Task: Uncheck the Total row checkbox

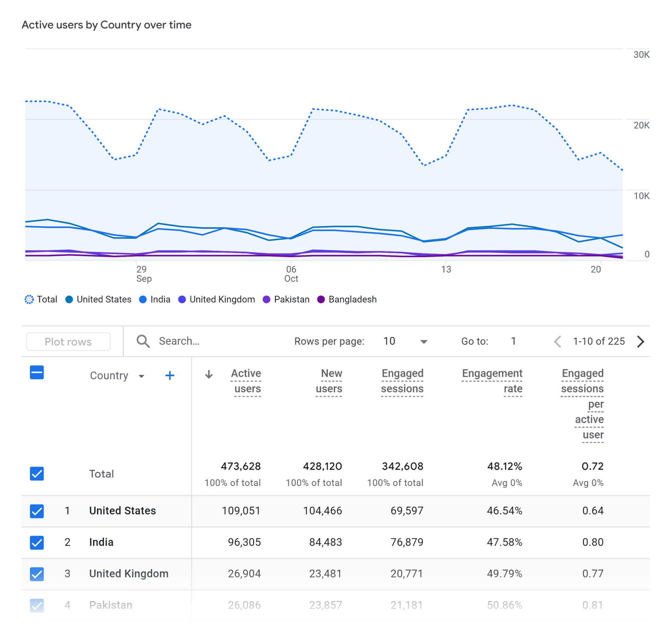Action: click(x=36, y=474)
